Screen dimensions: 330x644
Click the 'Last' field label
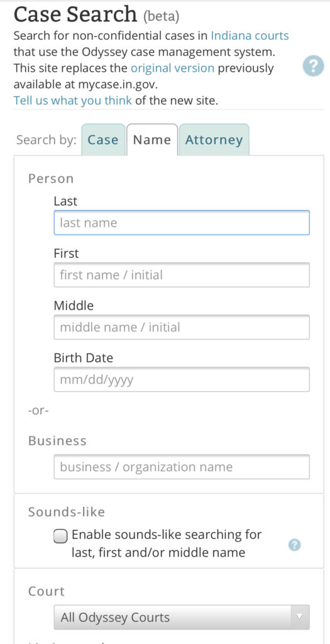point(65,201)
